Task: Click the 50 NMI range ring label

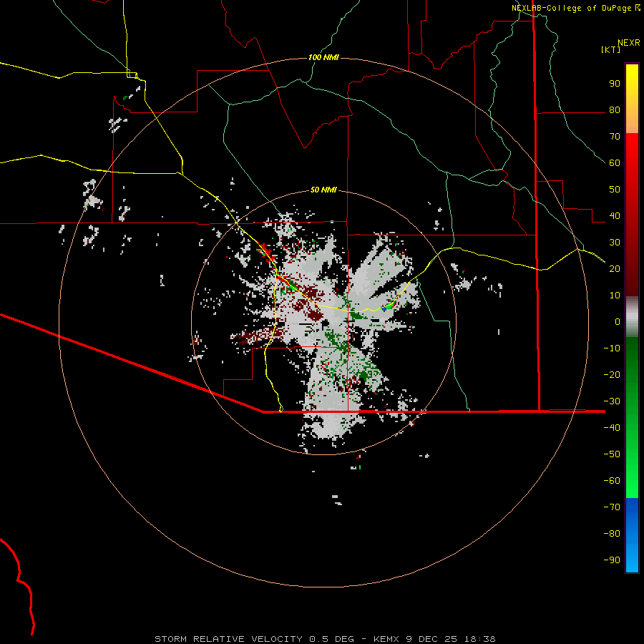Action: click(323, 190)
